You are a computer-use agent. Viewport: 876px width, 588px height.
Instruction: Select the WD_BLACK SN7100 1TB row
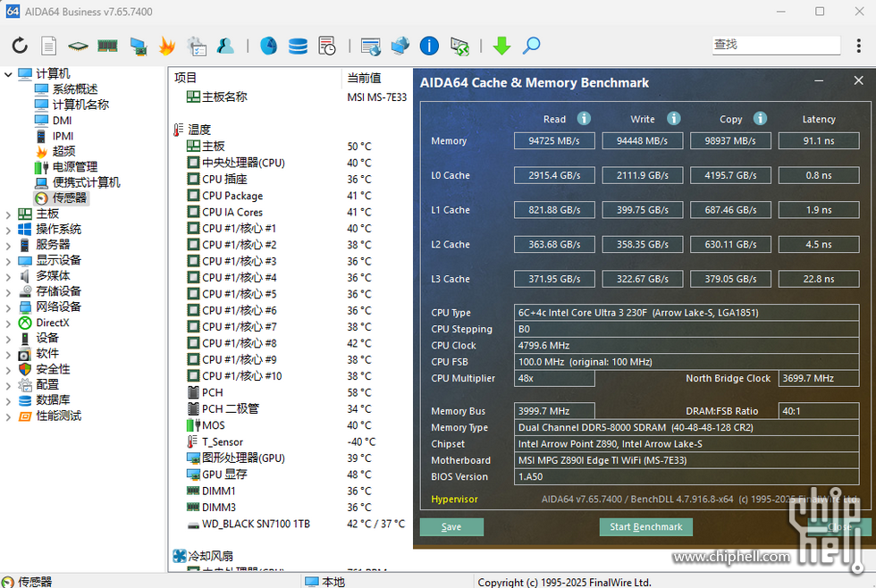coord(297,524)
